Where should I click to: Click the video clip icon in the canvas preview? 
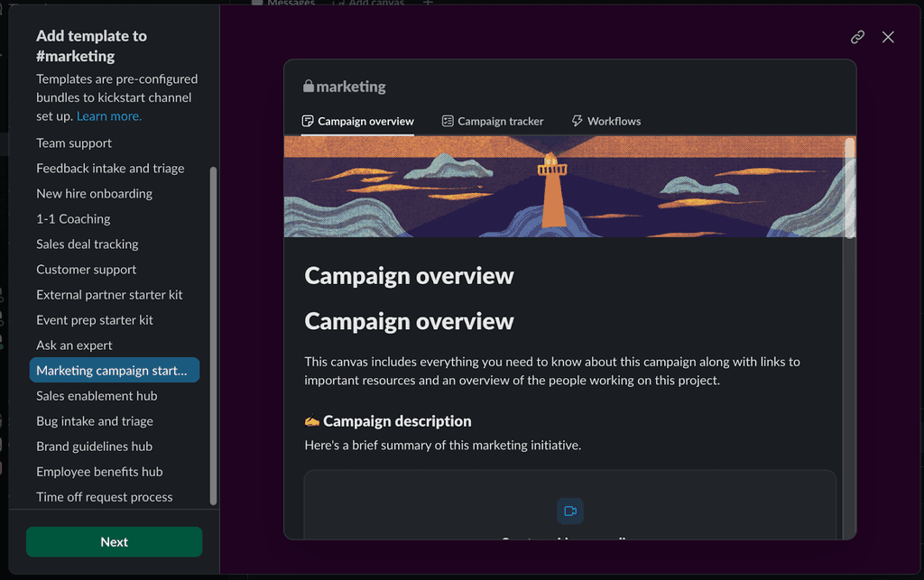(570, 510)
